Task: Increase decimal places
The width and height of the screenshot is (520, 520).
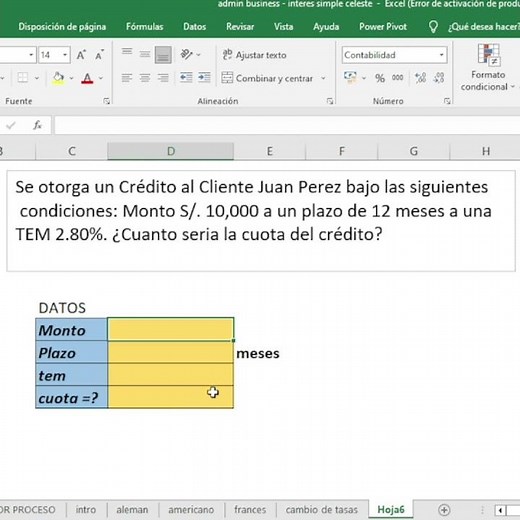Action: tap(420, 78)
